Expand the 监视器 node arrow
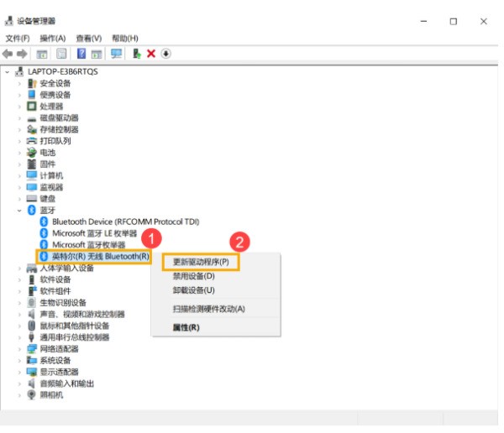 point(19,188)
